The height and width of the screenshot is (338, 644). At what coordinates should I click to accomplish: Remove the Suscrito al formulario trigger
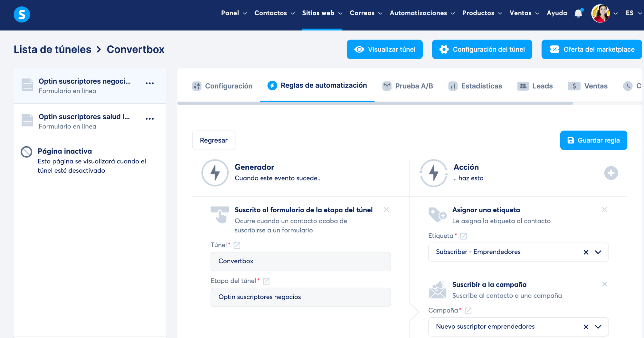386,210
